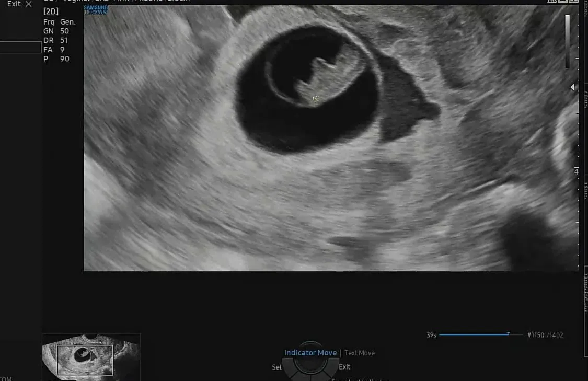Click the DR 51 dynamic range parameter
The image size is (588, 381).
click(55, 40)
